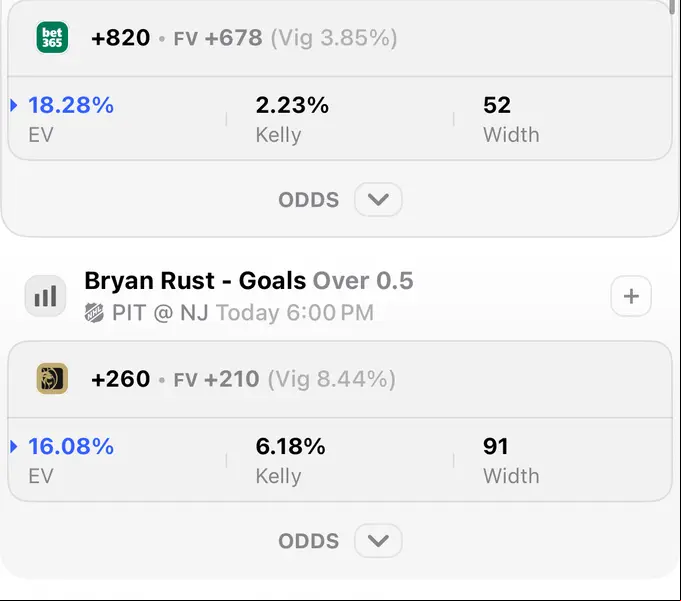
Task: Click the 2.23% Kelly value
Action: click(x=292, y=105)
